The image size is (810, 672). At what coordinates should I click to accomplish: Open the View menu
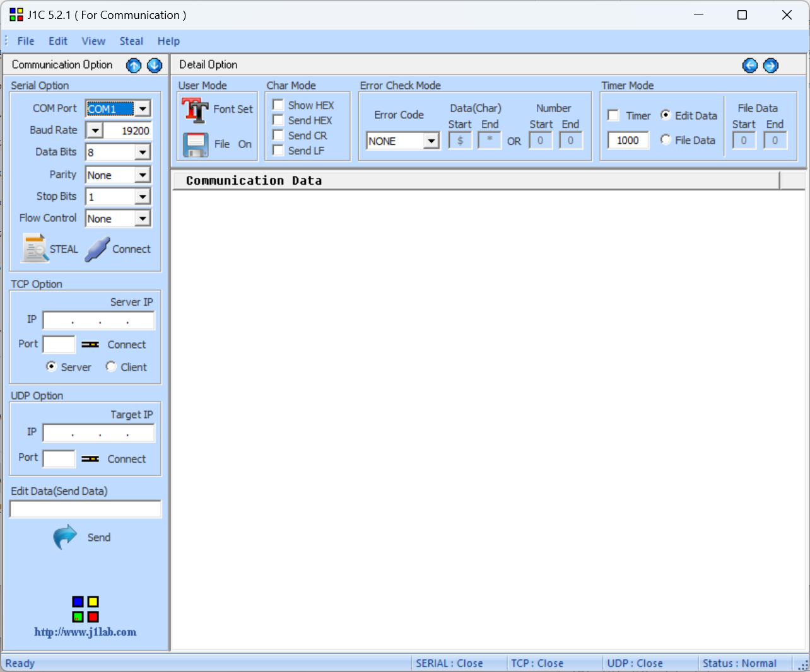(x=93, y=41)
